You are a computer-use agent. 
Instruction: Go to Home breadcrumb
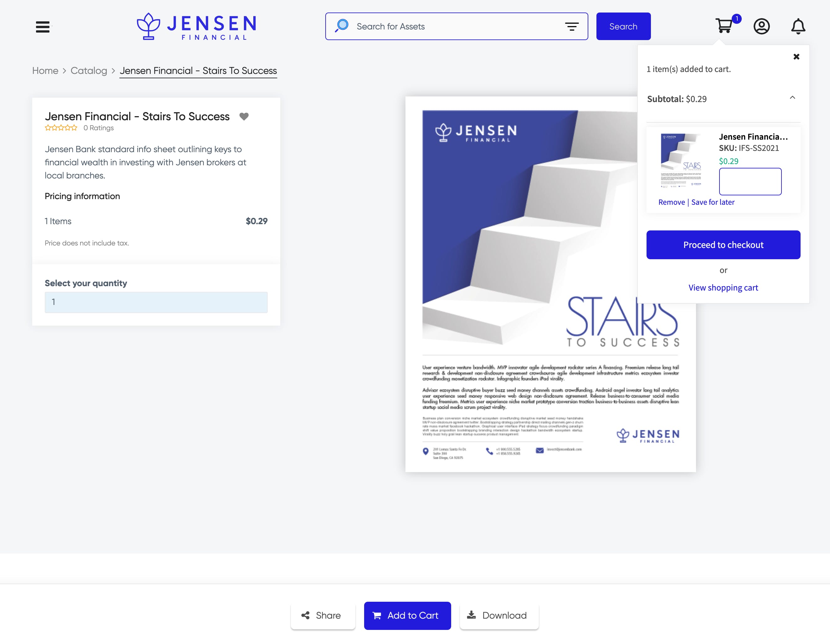(45, 71)
